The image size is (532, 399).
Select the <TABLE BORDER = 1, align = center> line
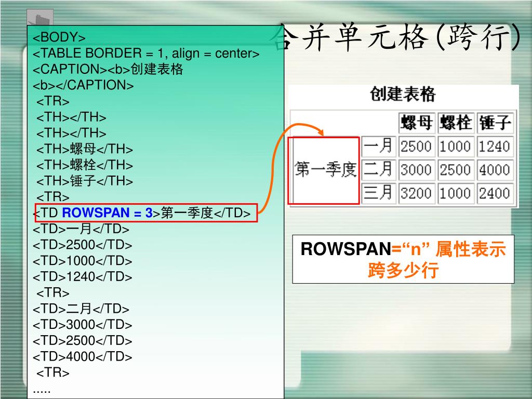tap(146, 54)
